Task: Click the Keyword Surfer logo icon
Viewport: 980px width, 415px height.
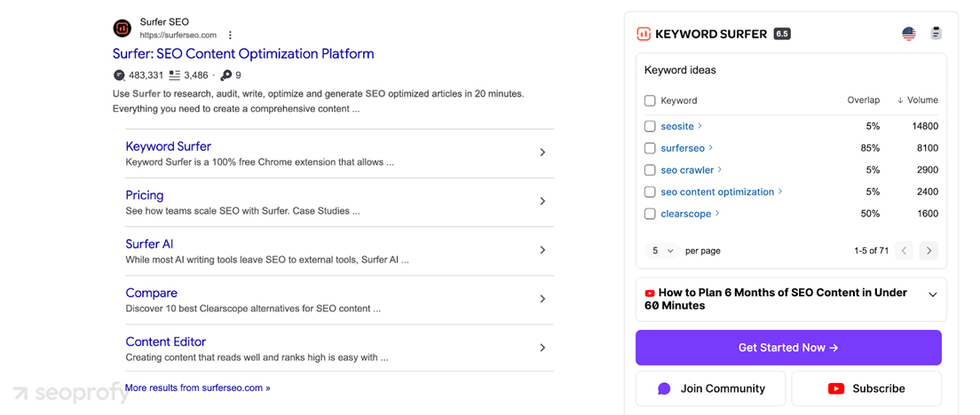Action: pos(643,34)
